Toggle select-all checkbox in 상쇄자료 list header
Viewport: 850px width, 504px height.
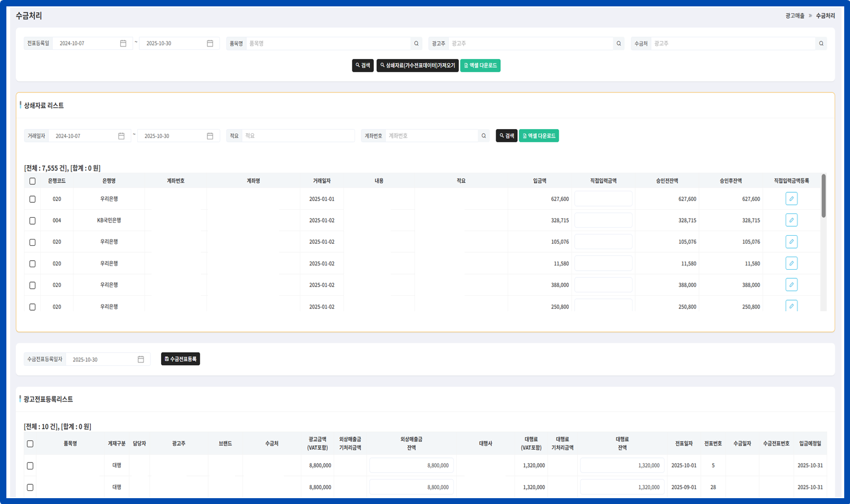(x=32, y=181)
